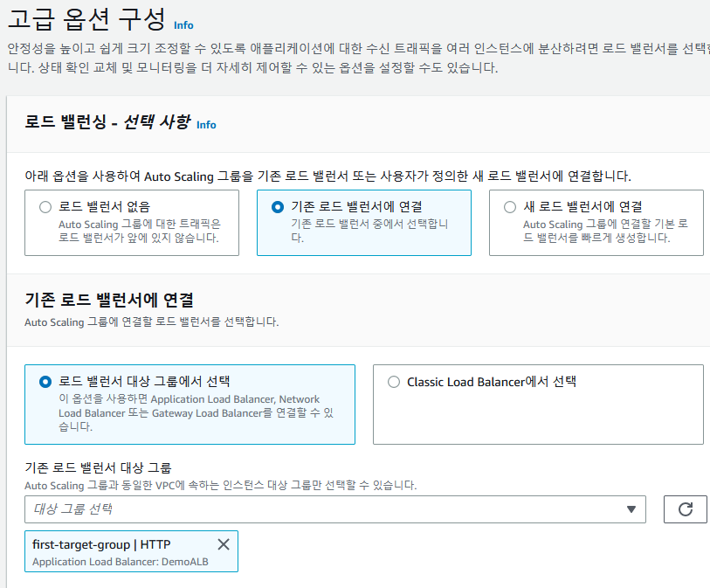Select 새 로드 밸런서에 연결 radio option

pos(510,207)
